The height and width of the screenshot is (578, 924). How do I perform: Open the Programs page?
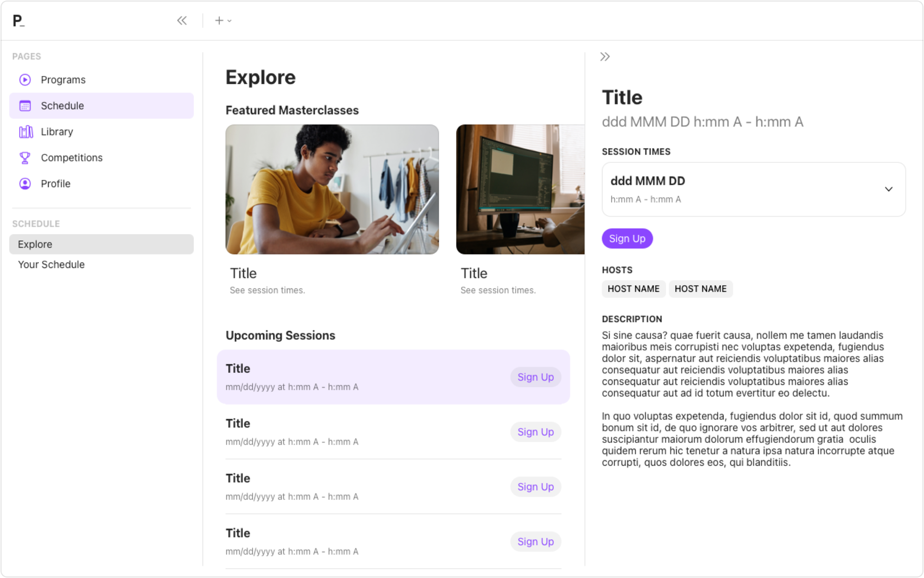(102, 80)
